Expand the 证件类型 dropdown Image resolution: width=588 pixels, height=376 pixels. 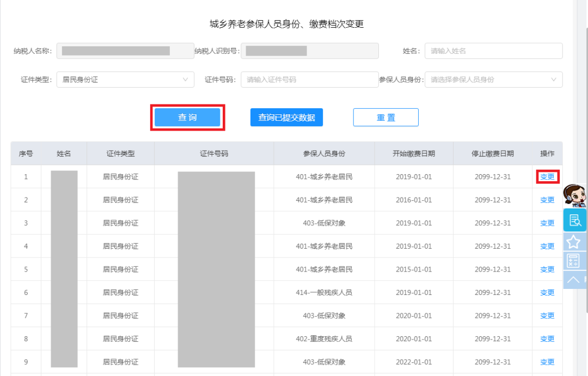click(125, 79)
